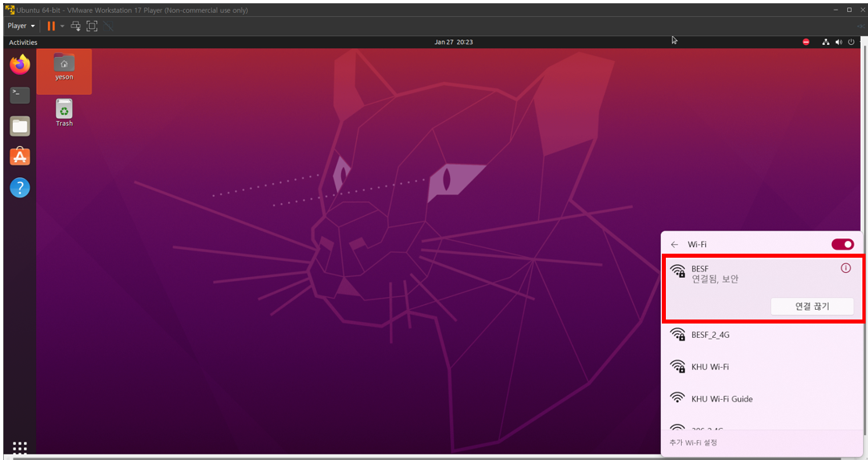
Task: Click the KHU Wi-Fi Guide signal icon
Action: click(x=678, y=397)
